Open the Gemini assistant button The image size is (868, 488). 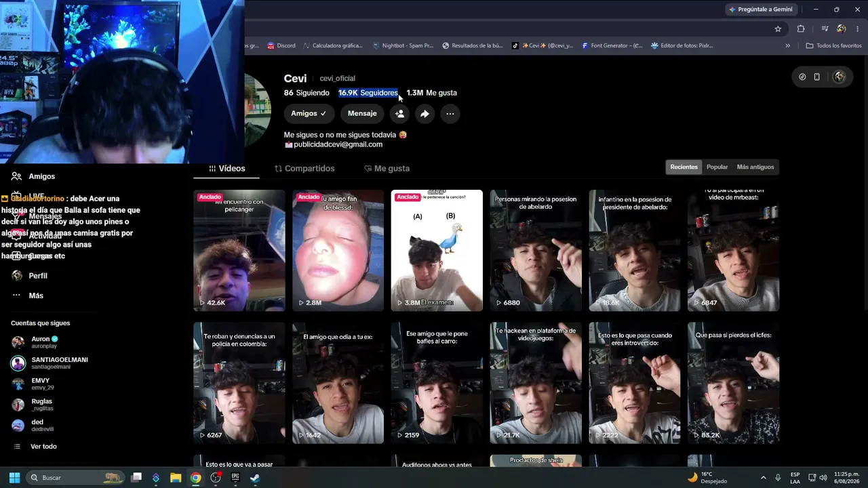761,9
